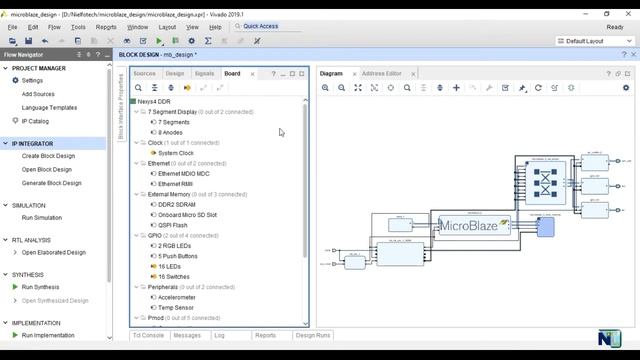This screenshot has width=640, height=360.
Task: Click Run Implementation
Action: [x=48, y=335]
